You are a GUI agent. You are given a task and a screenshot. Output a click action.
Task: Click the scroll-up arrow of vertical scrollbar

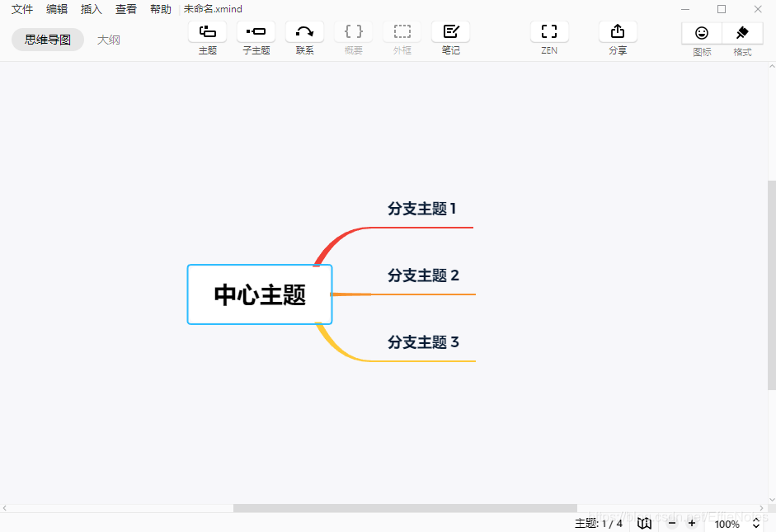pyautogui.click(x=772, y=66)
